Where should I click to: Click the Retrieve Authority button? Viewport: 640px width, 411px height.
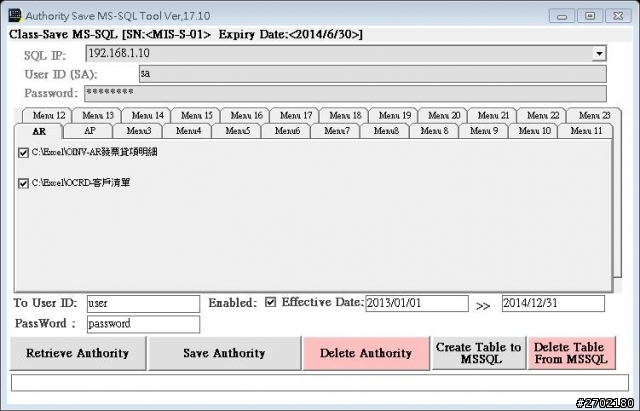(78, 353)
